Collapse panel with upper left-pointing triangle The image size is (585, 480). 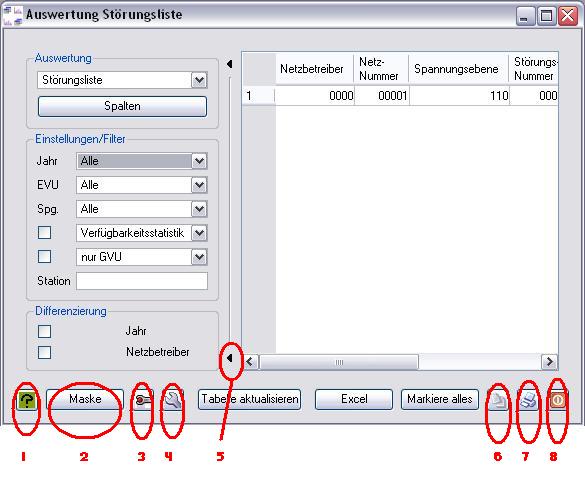229,64
